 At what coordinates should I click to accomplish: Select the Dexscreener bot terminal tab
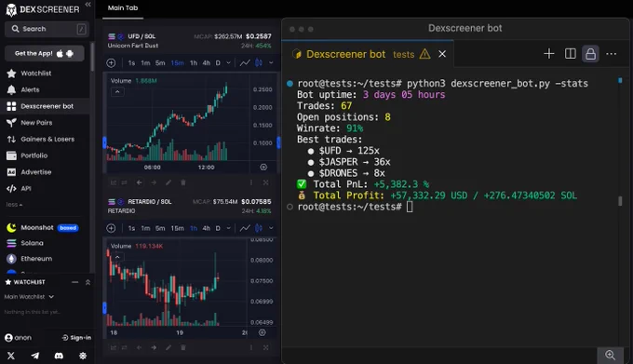[346, 54]
